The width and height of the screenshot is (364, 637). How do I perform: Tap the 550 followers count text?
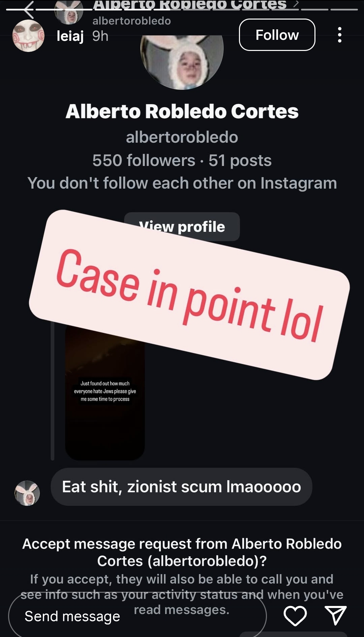pos(144,160)
